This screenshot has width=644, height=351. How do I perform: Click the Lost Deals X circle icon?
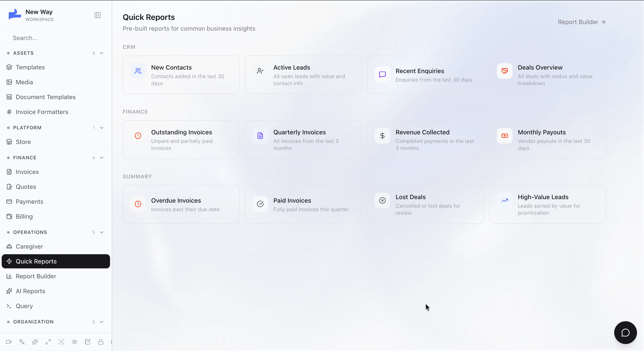pyautogui.click(x=382, y=200)
